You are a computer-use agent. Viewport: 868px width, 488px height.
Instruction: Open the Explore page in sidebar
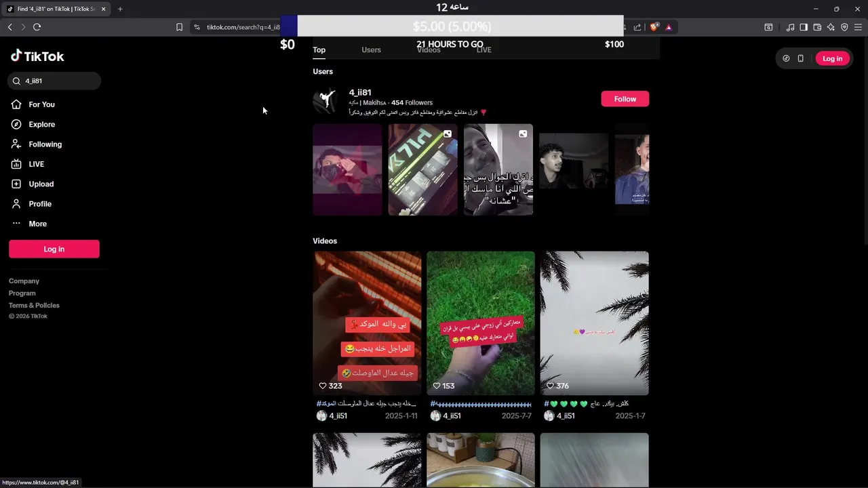pos(33,125)
